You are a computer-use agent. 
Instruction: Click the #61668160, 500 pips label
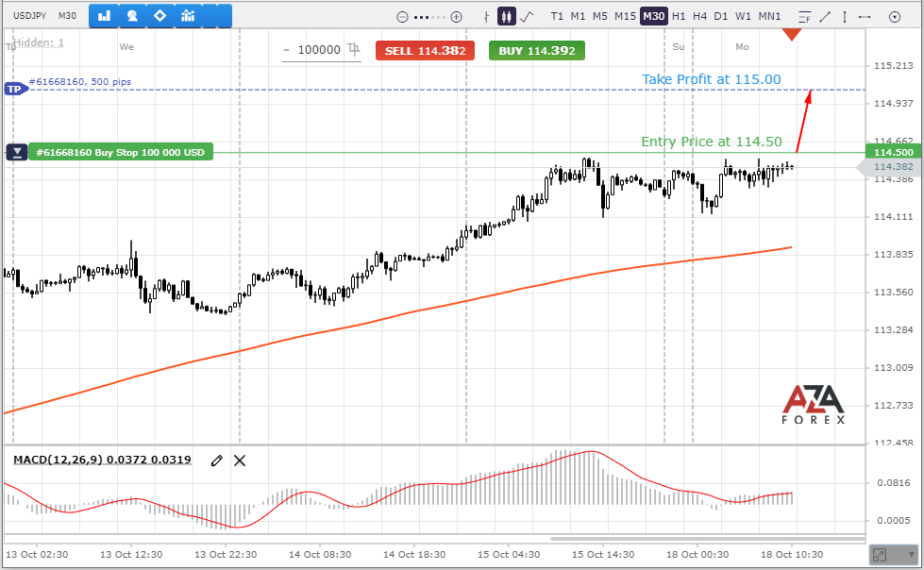80,82
